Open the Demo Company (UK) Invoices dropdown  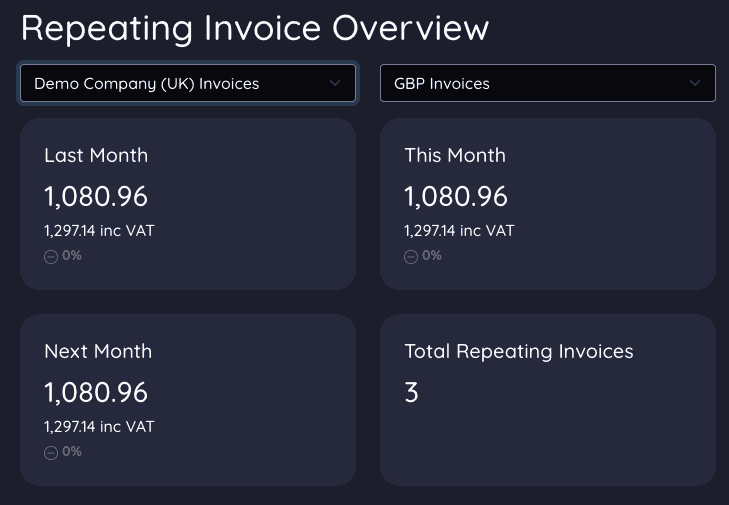coord(187,84)
